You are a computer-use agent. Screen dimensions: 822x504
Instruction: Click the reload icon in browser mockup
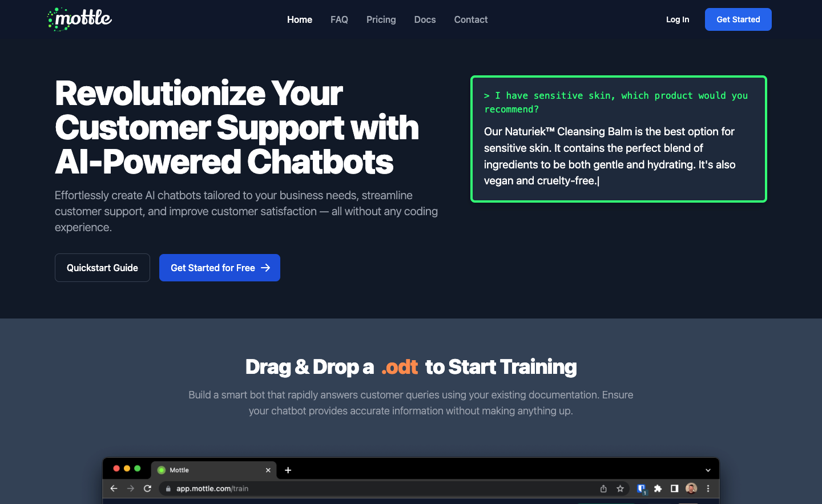tap(147, 489)
